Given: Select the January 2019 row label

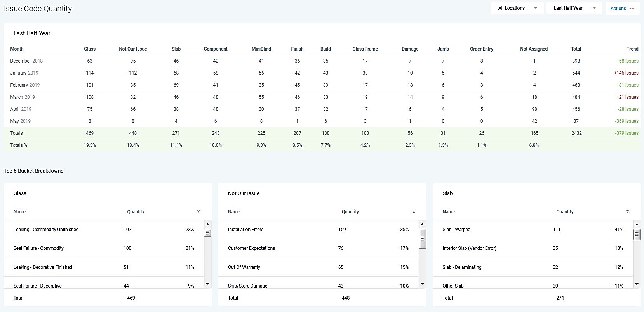Looking at the screenshot, I should (24, 73).
